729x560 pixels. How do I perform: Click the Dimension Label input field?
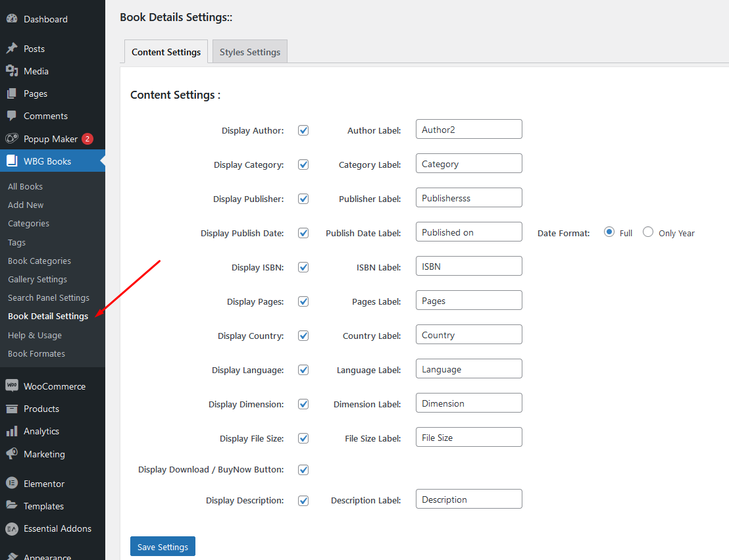(x=468, y=403)
